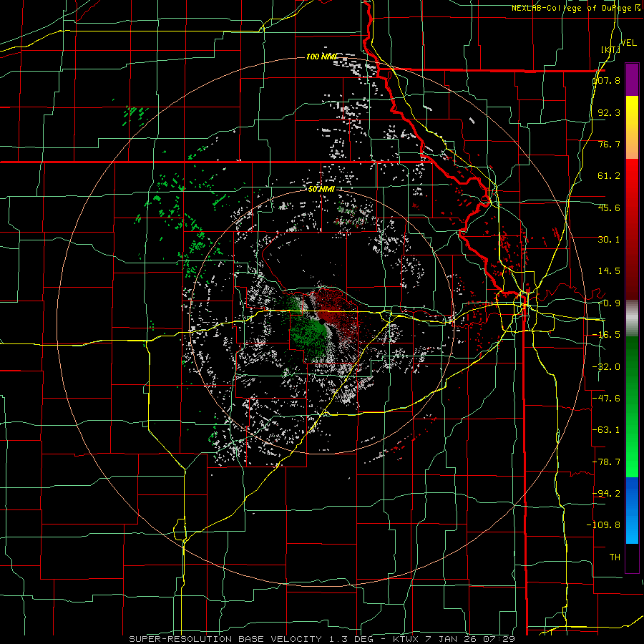Click the 100 NMI range ring label
644x644 pixels.
[x=321, y=57]
